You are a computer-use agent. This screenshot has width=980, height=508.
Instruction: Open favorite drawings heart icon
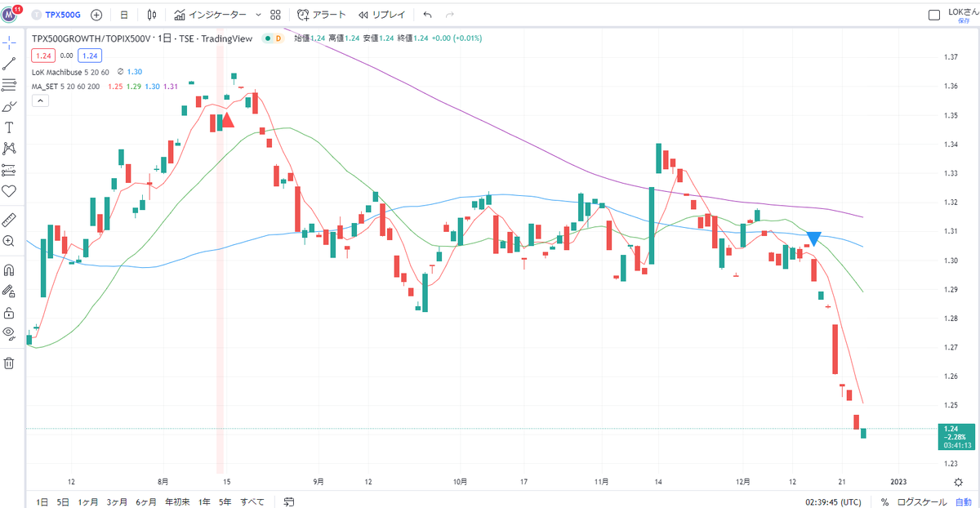[10, 191]
